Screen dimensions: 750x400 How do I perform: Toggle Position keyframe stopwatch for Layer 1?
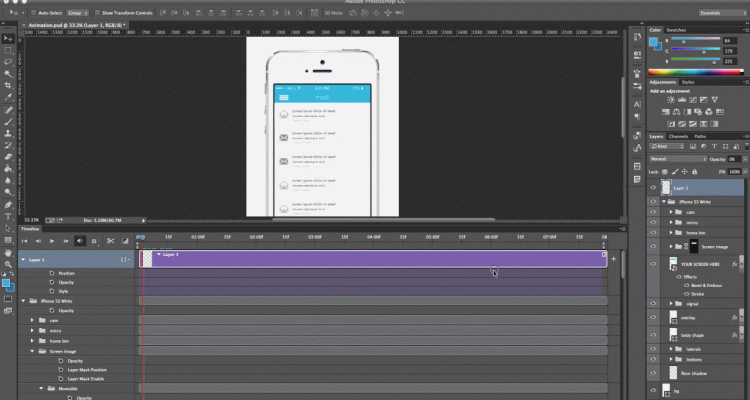pyautogui.click(x=52, y=273)
